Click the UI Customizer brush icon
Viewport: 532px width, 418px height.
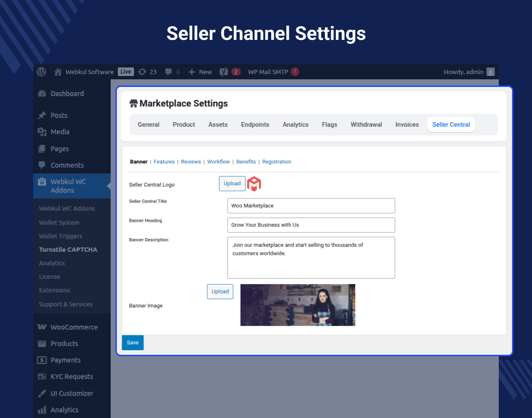pyautogui.click(x=42, y=393)
